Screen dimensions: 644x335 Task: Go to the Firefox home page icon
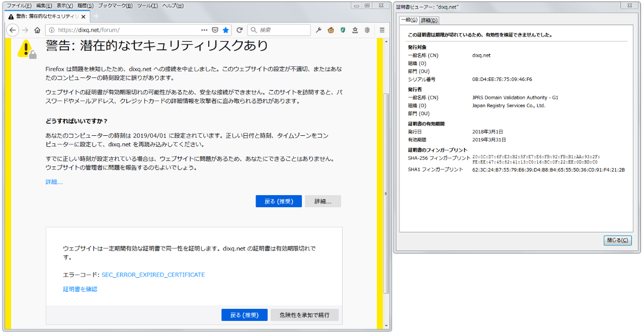[x=37, y=30]
